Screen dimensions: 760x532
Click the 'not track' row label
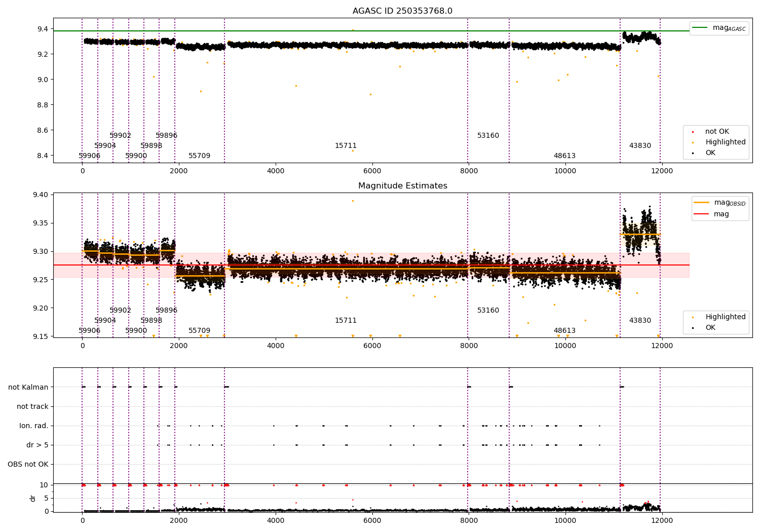[32, 406]
